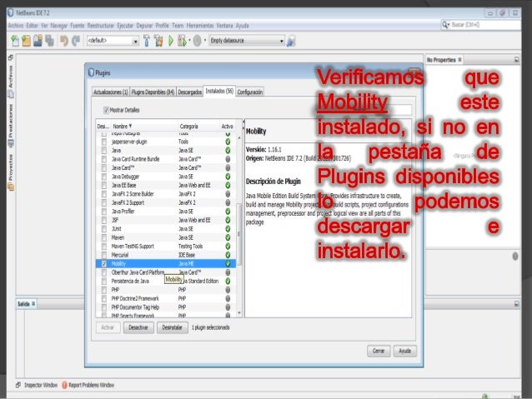Tick the Mercurial plugin checkbox
This screenshot has height=399, width=532.
coord(104,255)
